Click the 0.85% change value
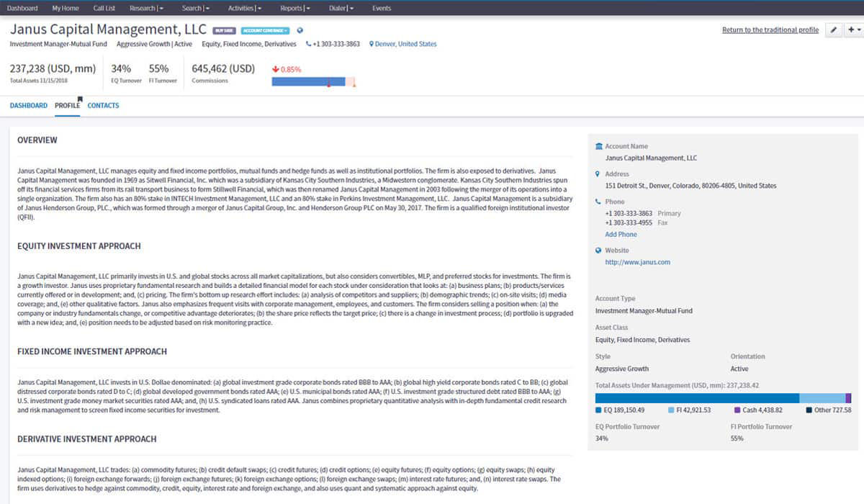Screen dimensions: 864x504 (x=291, y=70)
